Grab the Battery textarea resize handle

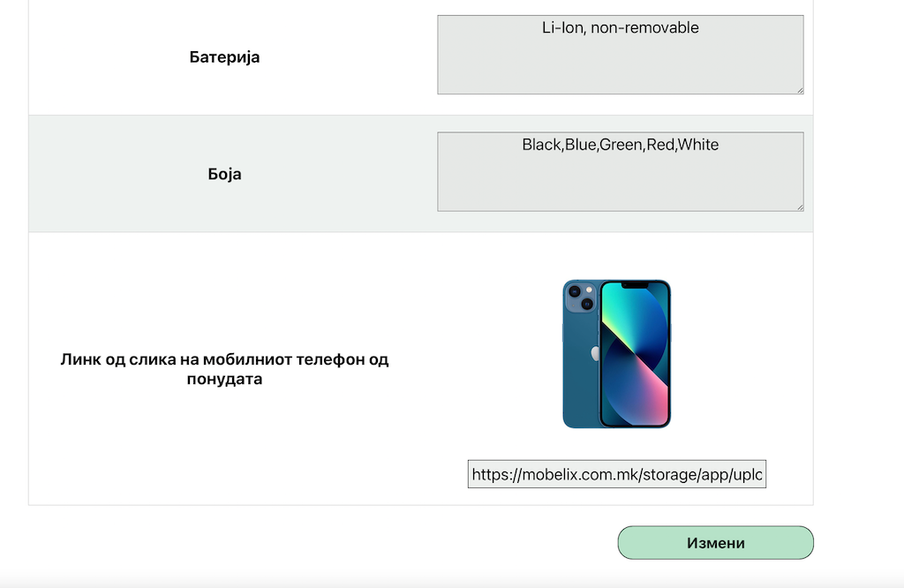pyautogui.click(x=798, y=88)
